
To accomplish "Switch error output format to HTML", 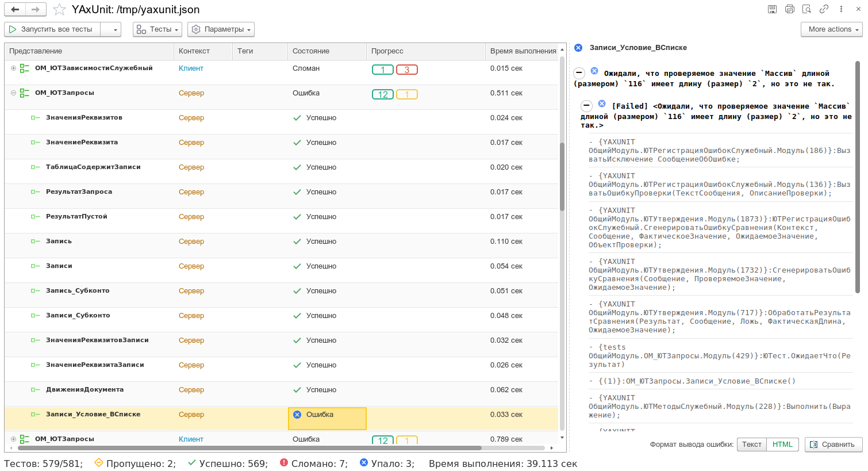I will coord(782,445).
